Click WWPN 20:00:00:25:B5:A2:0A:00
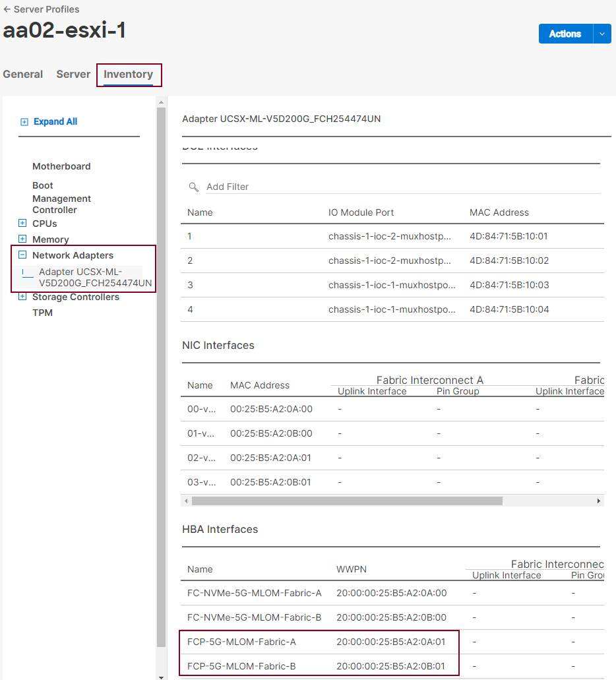The width and height of the screenshot is (616, 680). click(x=391, y=593)
